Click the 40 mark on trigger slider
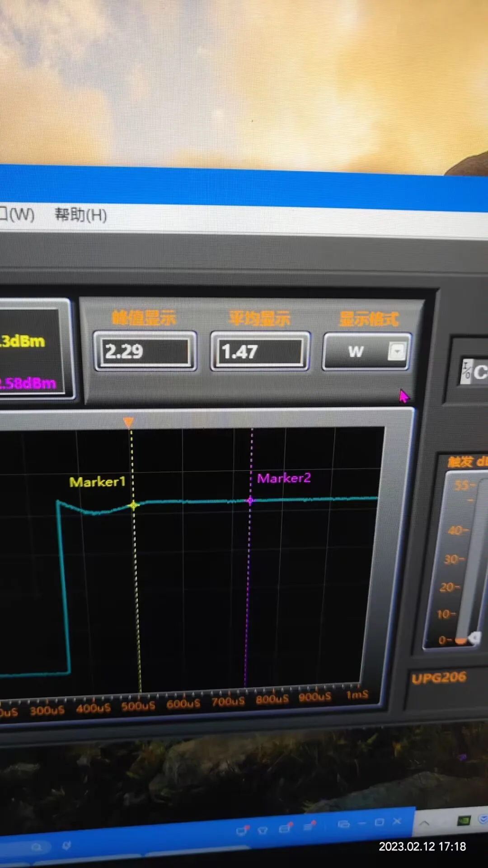Viewport: 488px width, 868px height. pos(458,530)
